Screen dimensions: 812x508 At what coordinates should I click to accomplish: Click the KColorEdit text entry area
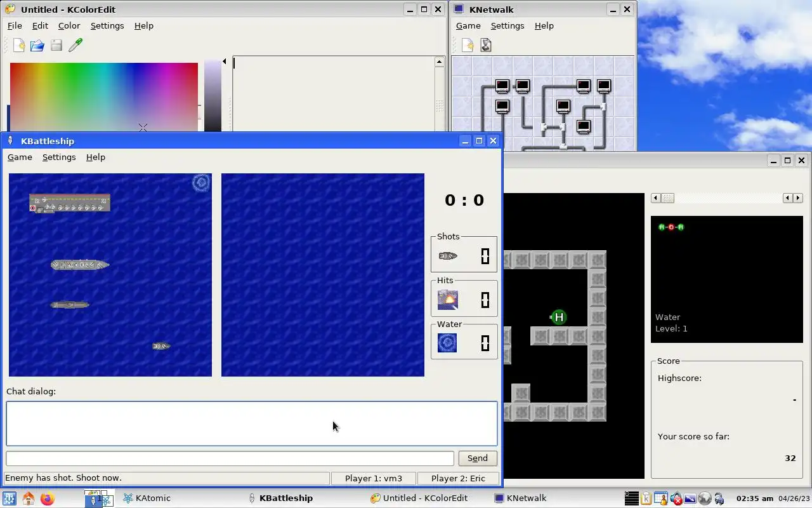[333, 95]
